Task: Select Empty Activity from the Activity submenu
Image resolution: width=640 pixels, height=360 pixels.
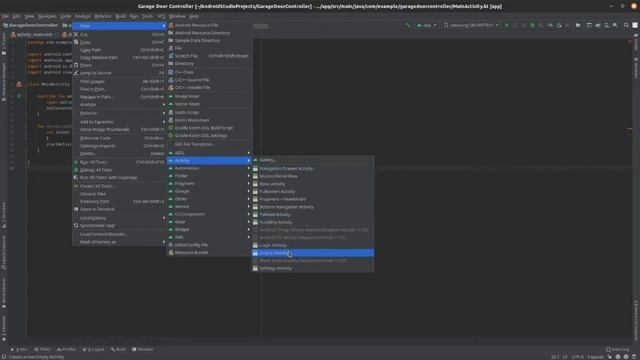Action: coord(313,253)
